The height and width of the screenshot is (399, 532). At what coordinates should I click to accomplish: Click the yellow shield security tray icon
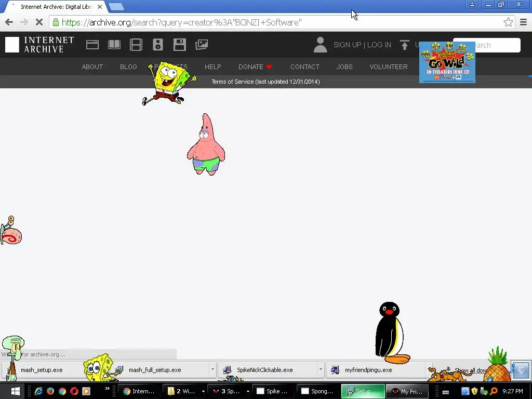click(x=475, y=391)
